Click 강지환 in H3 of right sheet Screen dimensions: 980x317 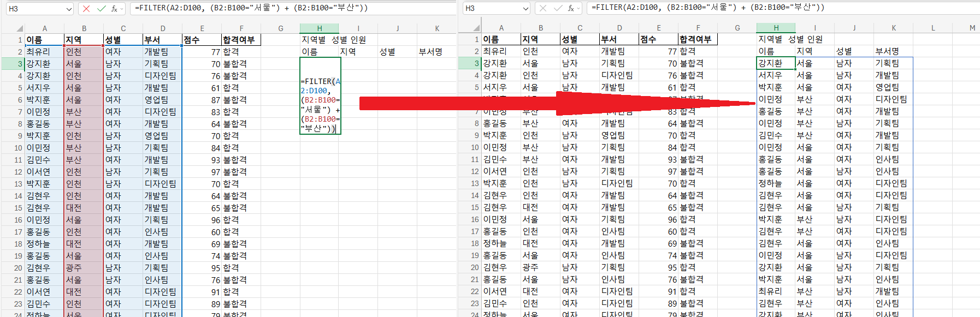tap(776, 63)
